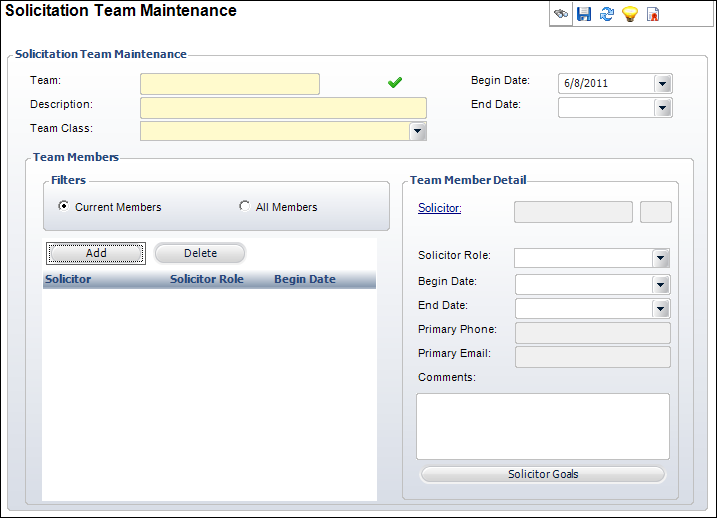
Task: Click the Solicitor Goals button
Action: [x=542, y=474]
